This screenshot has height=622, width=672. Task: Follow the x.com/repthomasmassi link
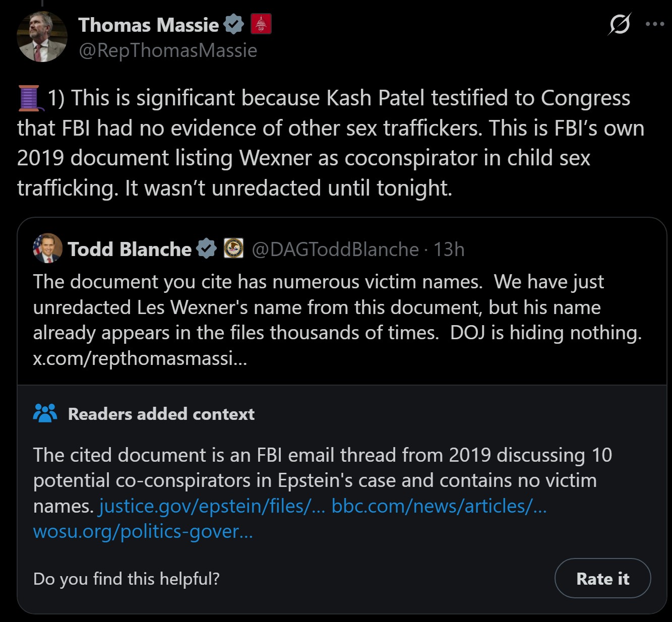[x=140, y=358]
